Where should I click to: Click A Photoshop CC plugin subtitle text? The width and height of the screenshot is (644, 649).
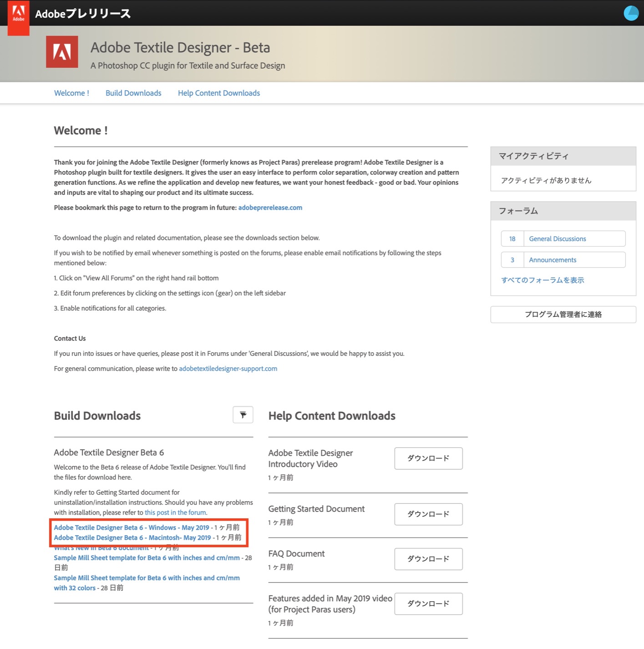pos(188,66)
